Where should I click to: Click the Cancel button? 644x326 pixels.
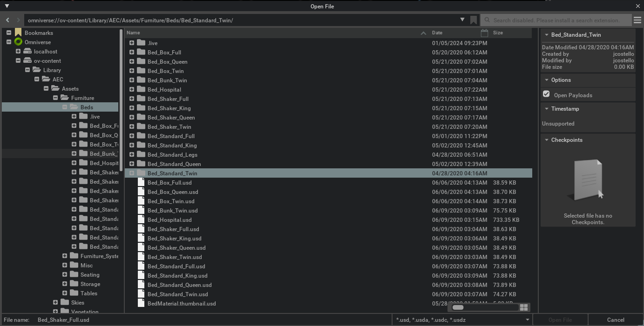click(x=616, y=320)
